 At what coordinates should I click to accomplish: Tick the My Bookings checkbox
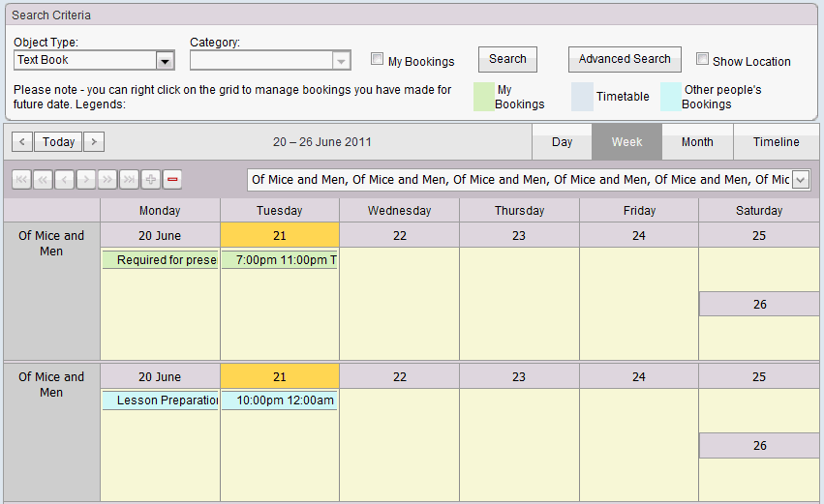coord(377,59)
